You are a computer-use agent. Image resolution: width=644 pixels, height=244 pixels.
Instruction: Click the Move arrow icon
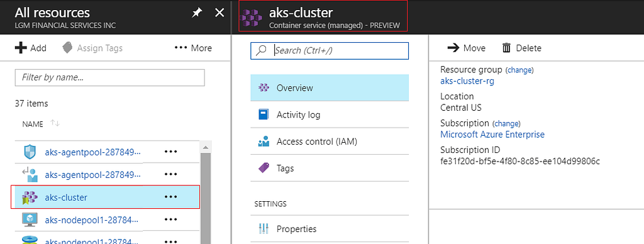pyautogui.click(x=453, y=48)
